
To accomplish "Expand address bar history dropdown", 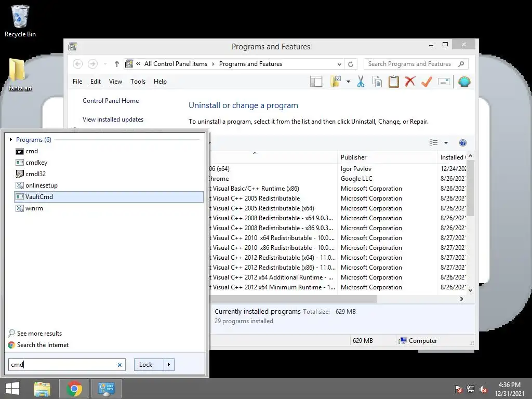I will click(x=339, y=64).
